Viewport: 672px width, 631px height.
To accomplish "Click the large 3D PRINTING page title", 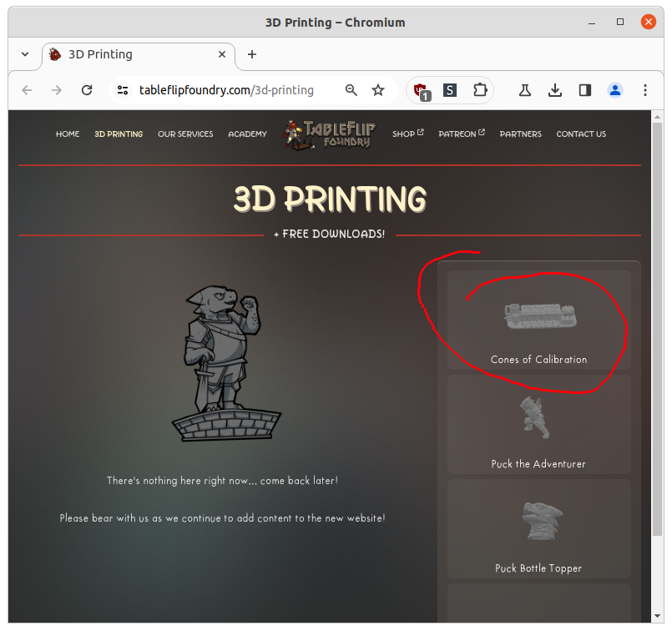I will pos(330,199).
